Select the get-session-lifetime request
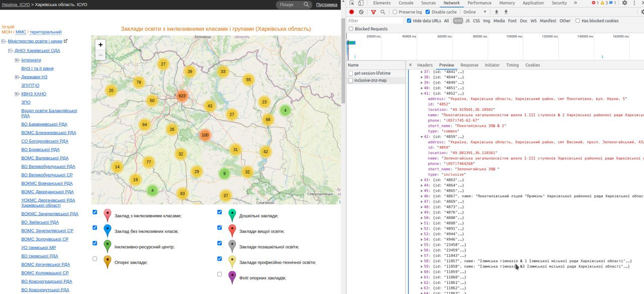The height and width of the screenshot is (294, 644). (372, 73)
